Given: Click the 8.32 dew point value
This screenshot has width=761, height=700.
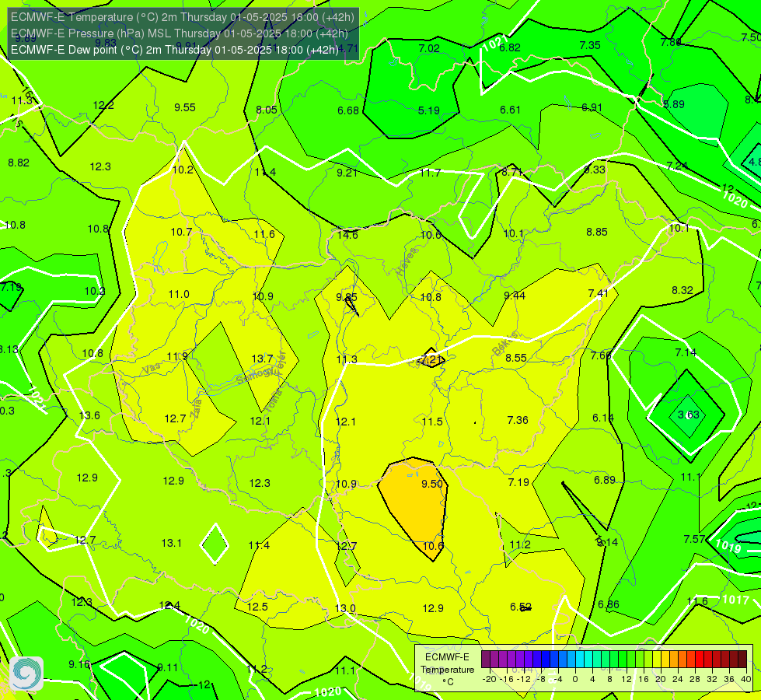Looking at the screenshot, I should [x=682, y=290].
